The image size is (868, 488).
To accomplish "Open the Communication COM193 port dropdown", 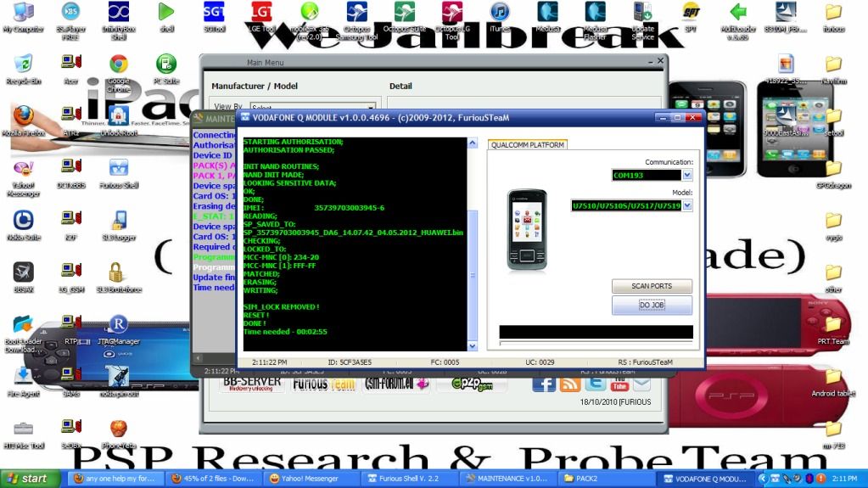I will pos(687,176).
